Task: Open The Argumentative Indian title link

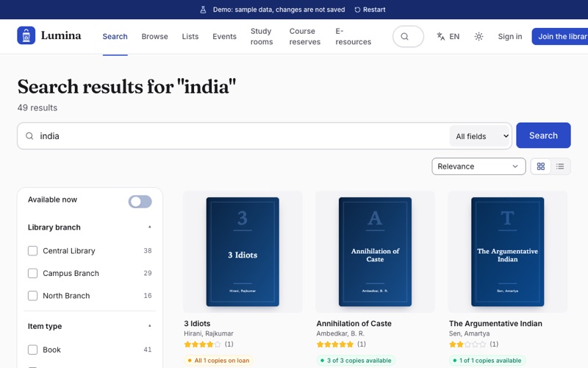Action: [x=495, y=323]
